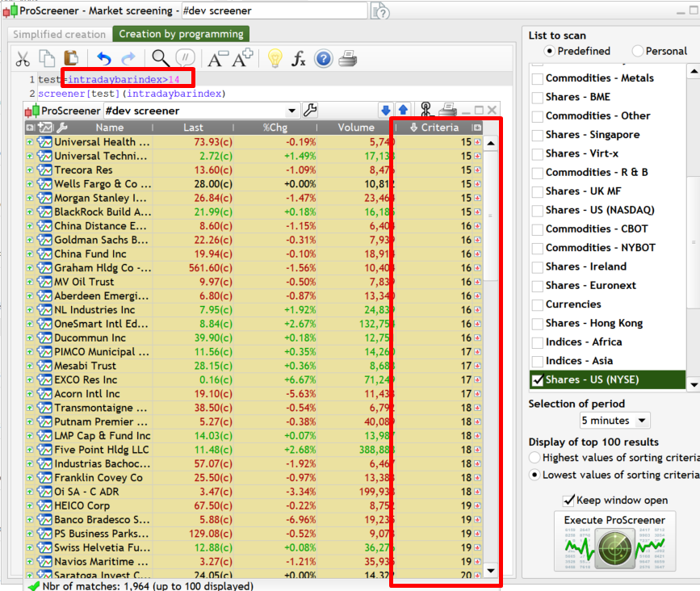Open search with the magnifying glass icon
This screenshot has width=700, height=591.
pos(161,58)
